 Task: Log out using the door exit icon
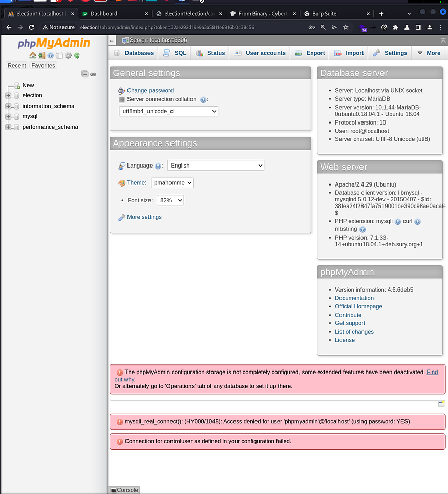tap(41, 55)
